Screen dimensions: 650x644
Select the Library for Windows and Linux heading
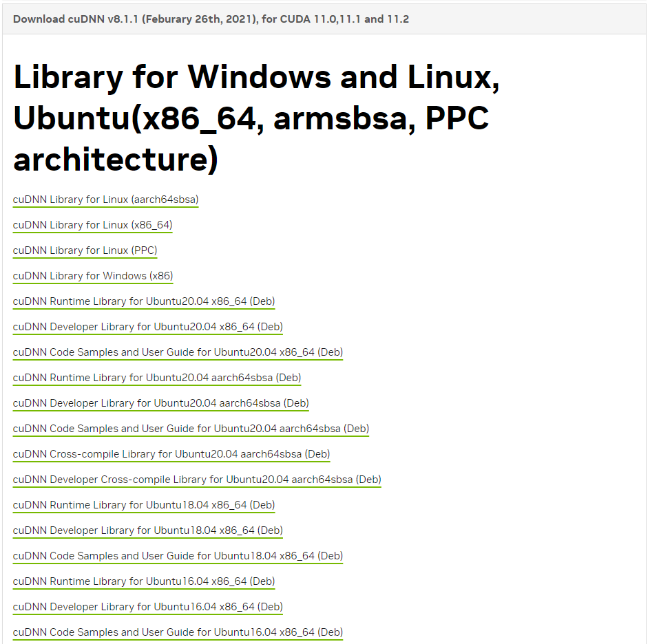[258, 118]
